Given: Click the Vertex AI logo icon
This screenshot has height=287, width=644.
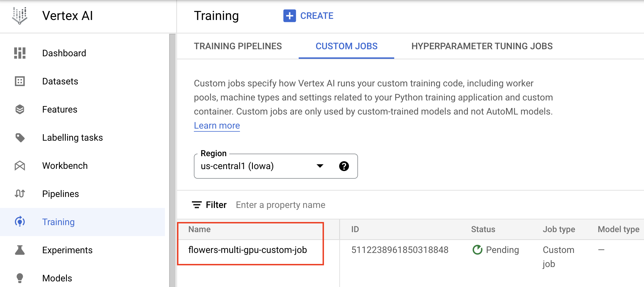Looking at the screenshot, I should click(x=20, y=15).
